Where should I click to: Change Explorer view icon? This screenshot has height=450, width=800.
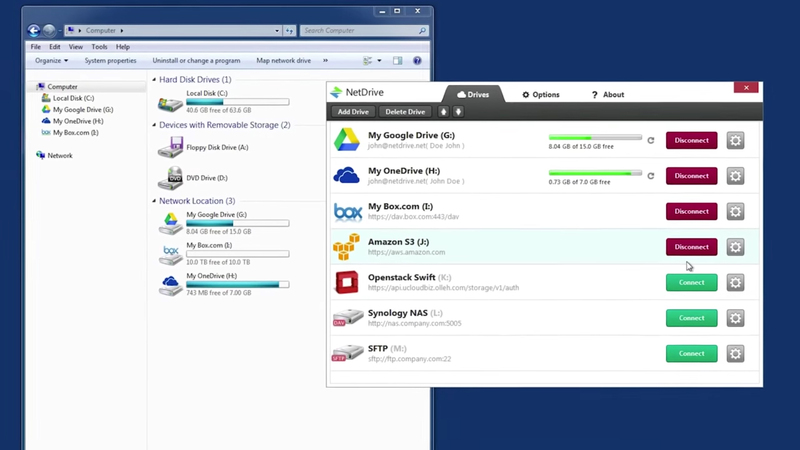tap(367, 61)
